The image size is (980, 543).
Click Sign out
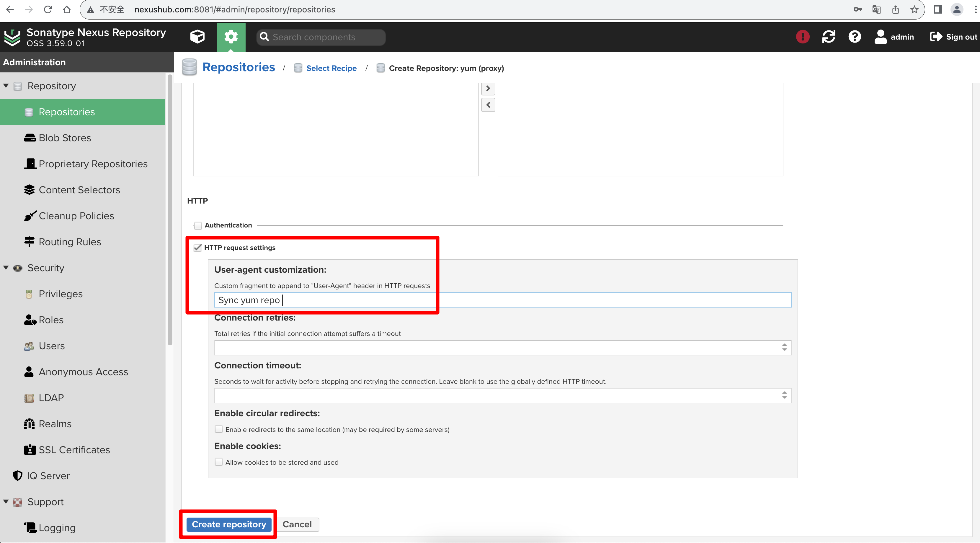click(953, 37)
